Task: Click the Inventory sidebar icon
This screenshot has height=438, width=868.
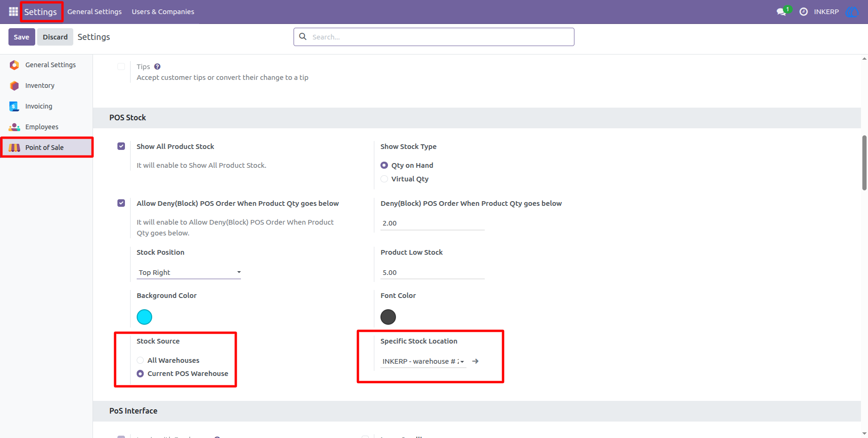Action: click(x=15, y=86)
